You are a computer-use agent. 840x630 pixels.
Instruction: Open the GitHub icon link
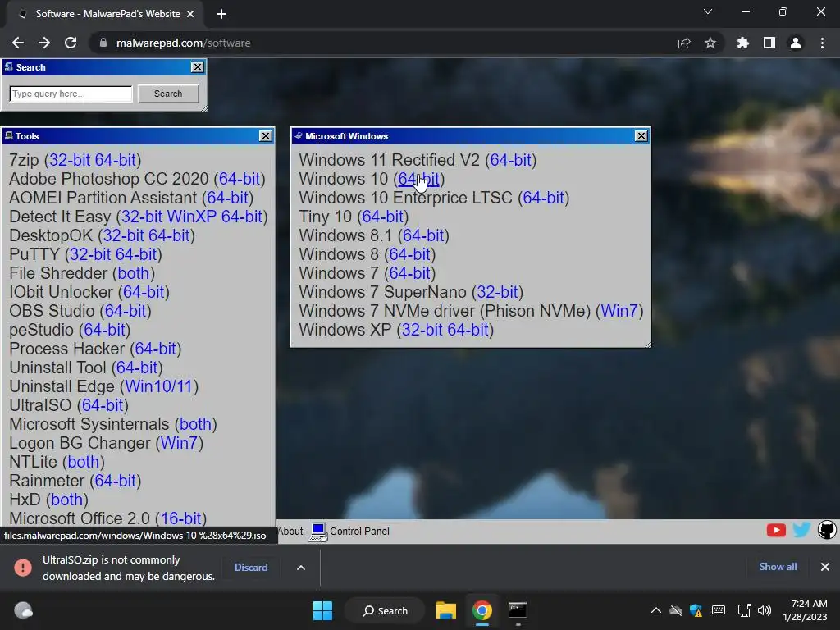tap(827, 531)
